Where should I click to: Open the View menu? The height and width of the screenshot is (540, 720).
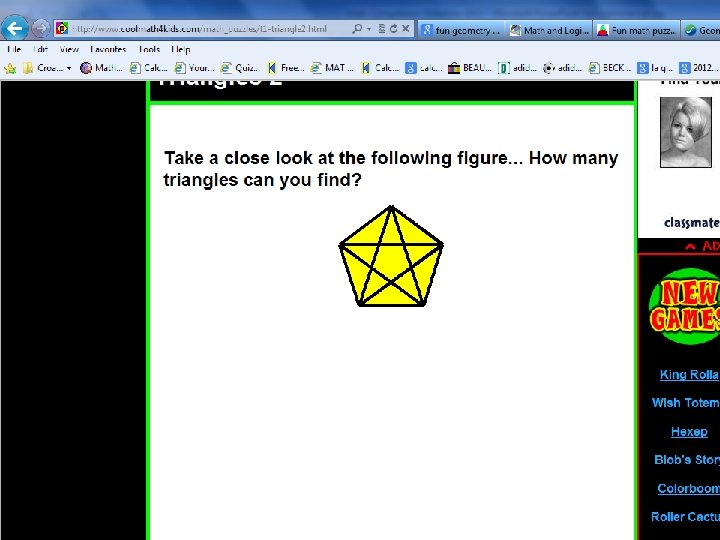tap(69, 49)
